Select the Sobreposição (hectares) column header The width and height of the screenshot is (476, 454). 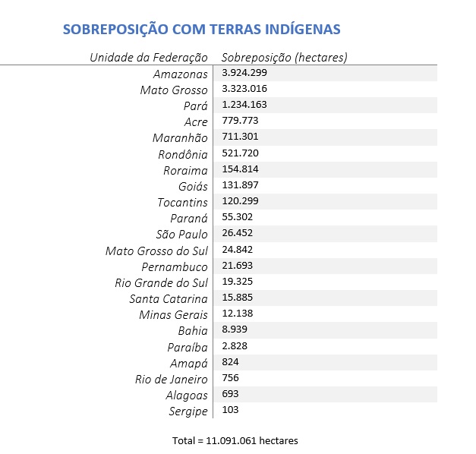tap(284, 58)
